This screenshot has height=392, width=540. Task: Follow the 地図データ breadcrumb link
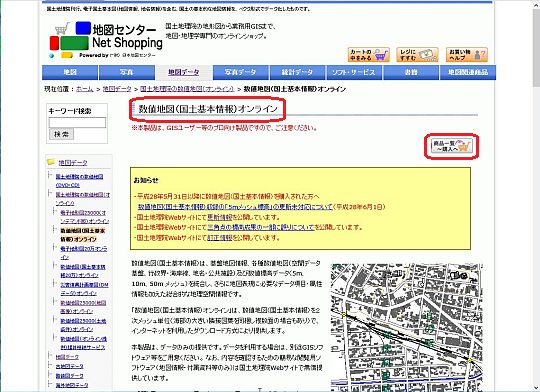117,89
